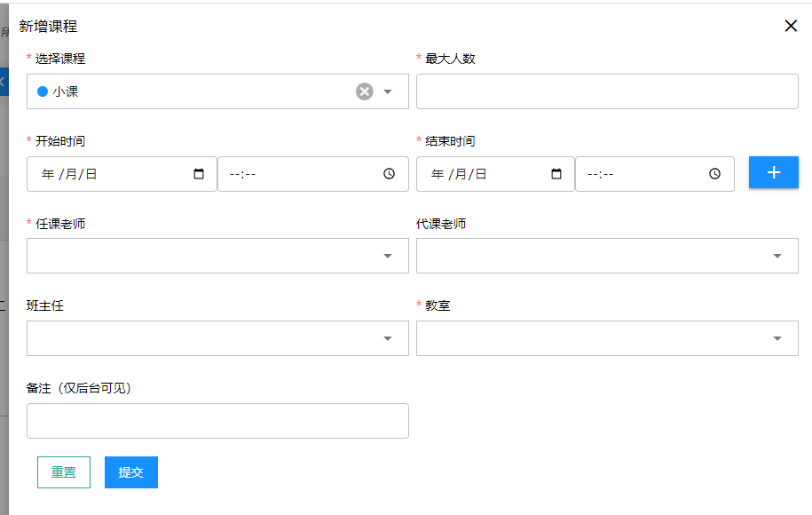The height and width of the screenshot is (515, 812).
Task: Close the 新增课程 dialog
Action: coord(791,26)
